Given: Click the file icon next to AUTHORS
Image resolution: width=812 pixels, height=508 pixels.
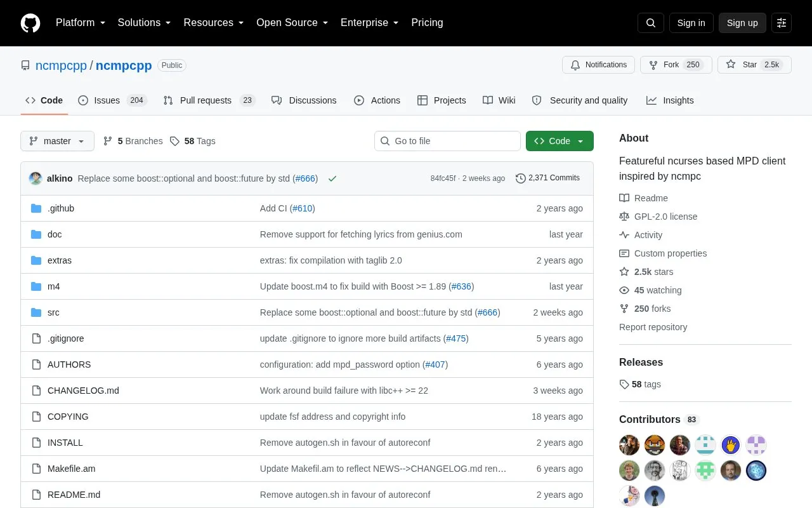Looking at the screenshot, I should (36, 364).
